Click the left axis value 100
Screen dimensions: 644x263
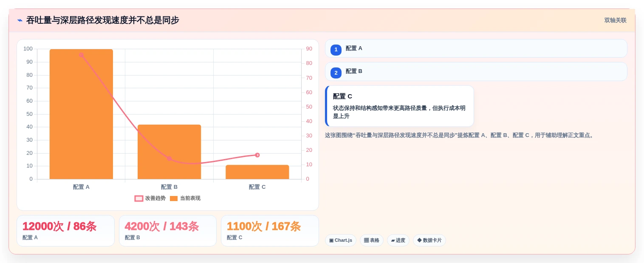point(28,49)
